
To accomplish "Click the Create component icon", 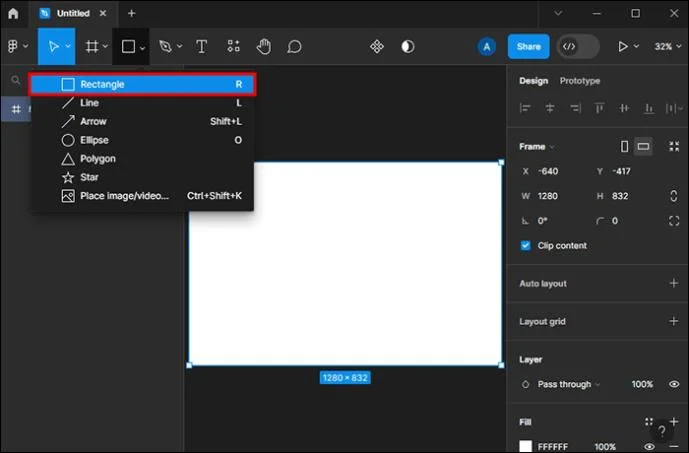I will [x=377, y=47].
